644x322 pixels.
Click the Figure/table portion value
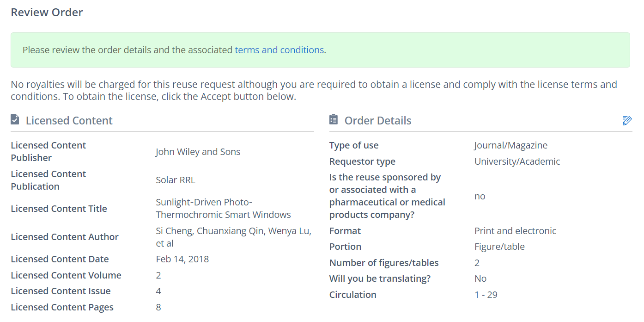point(499,247)
